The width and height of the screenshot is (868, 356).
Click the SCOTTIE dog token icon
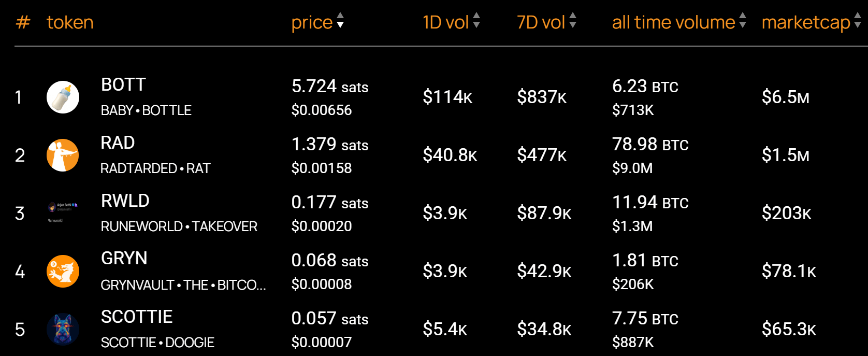pos(63,329)
